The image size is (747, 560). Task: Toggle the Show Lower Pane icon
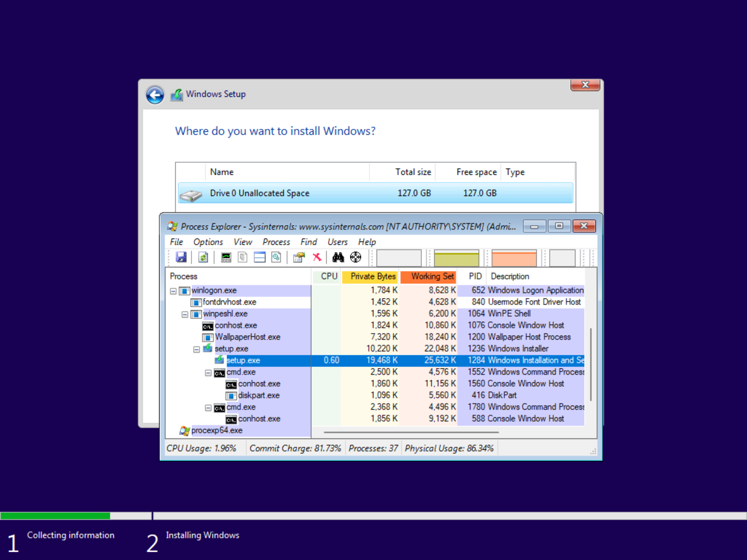pyautogui.click(x=260, y=257)
